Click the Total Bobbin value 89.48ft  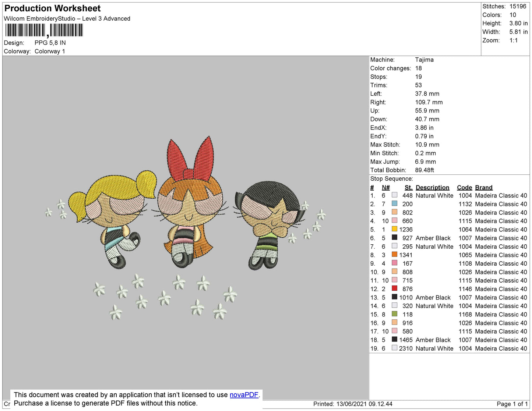pos(424,170)
